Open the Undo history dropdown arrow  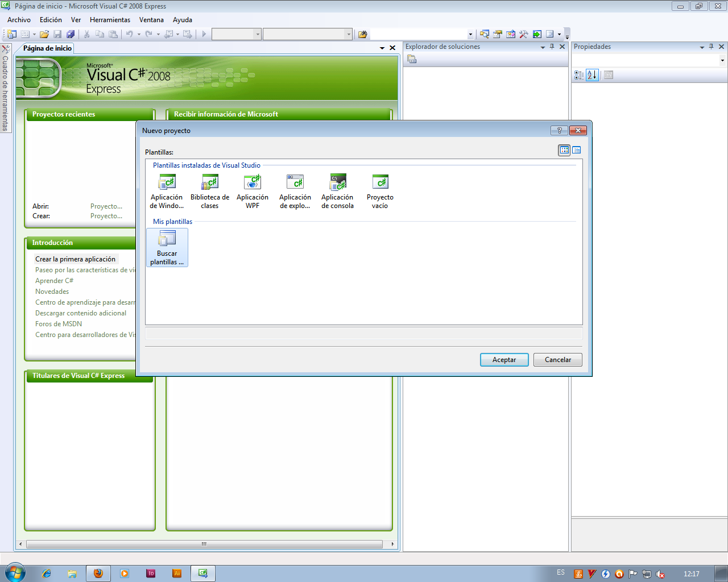tap(139, 34)
